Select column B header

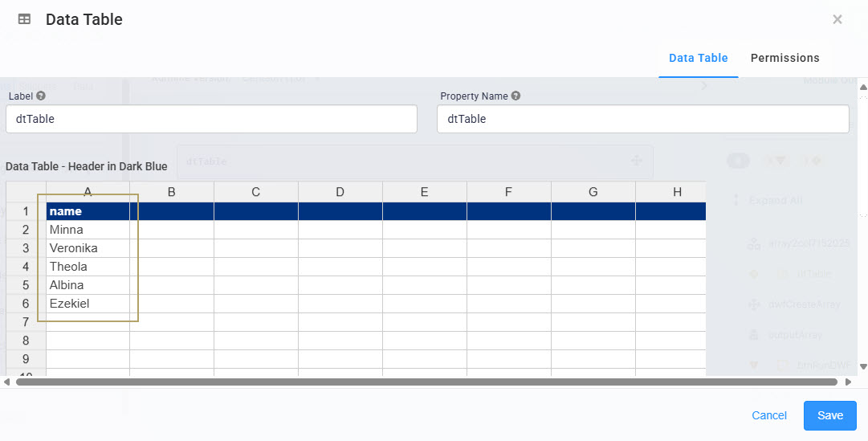click(x=172, y=192)
